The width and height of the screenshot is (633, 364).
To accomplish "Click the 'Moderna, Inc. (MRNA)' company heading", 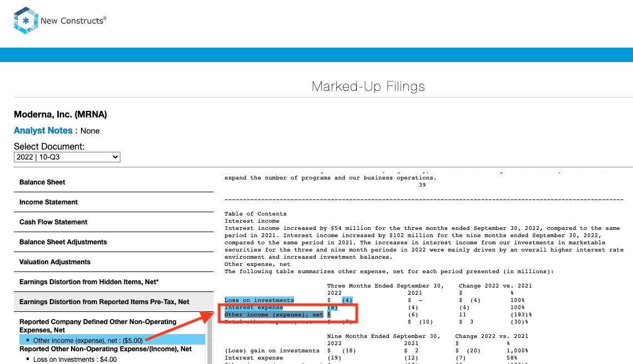I will tap(60, 115).
